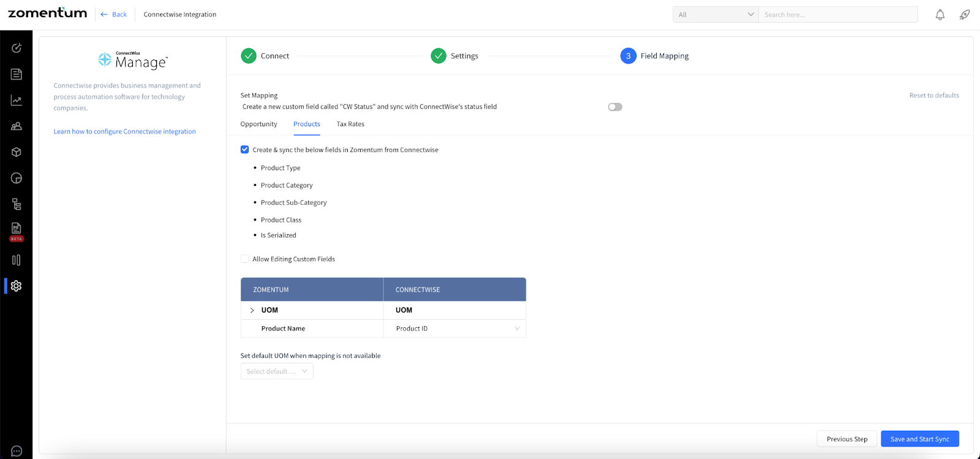The width and height of the screenshot is (980, 459).
Task: Open Learn how to configure Connectwise link
Action: point(124,131)
